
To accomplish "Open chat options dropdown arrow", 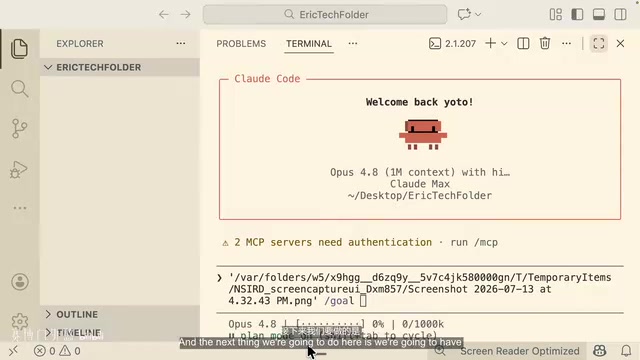I will click(478, 15).
